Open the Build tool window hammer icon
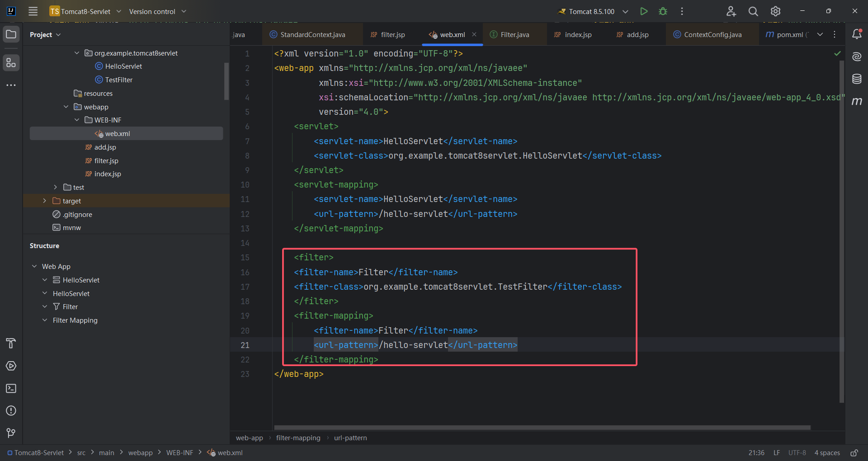The width and height of the screenshot is (868, 461). (x=11, y=343)
